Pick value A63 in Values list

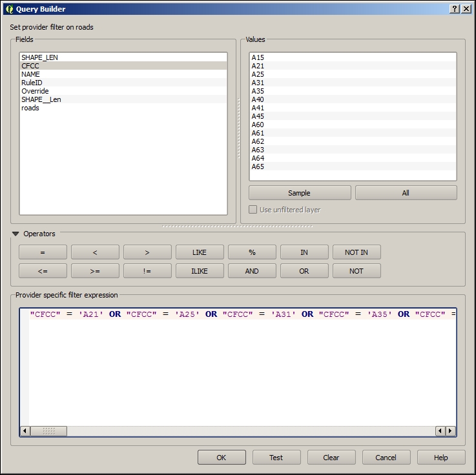tap(353, 150)
